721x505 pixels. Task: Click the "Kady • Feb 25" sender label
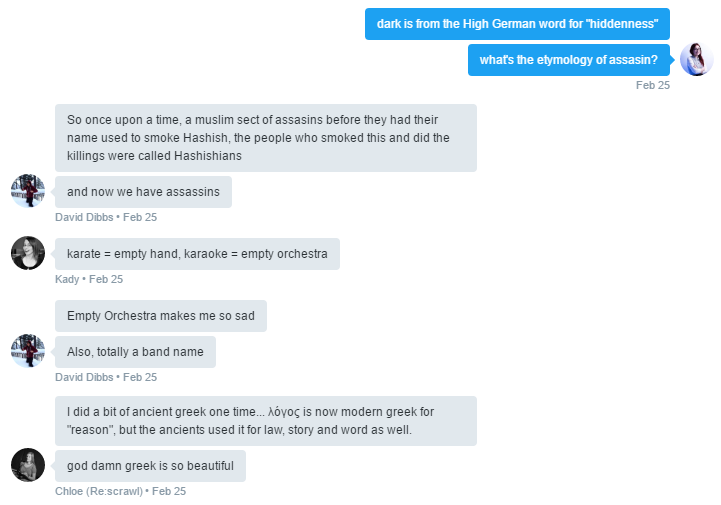tap(89, 279)
